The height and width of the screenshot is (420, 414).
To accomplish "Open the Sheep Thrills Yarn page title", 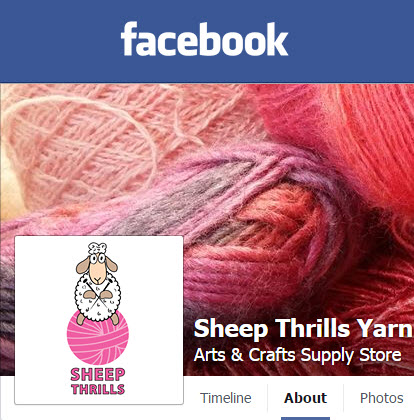I will tap(303, 328).
